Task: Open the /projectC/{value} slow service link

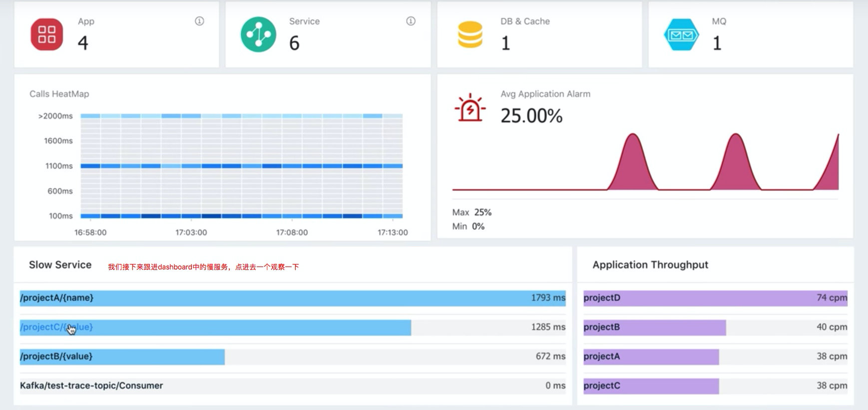Action: 56,327
